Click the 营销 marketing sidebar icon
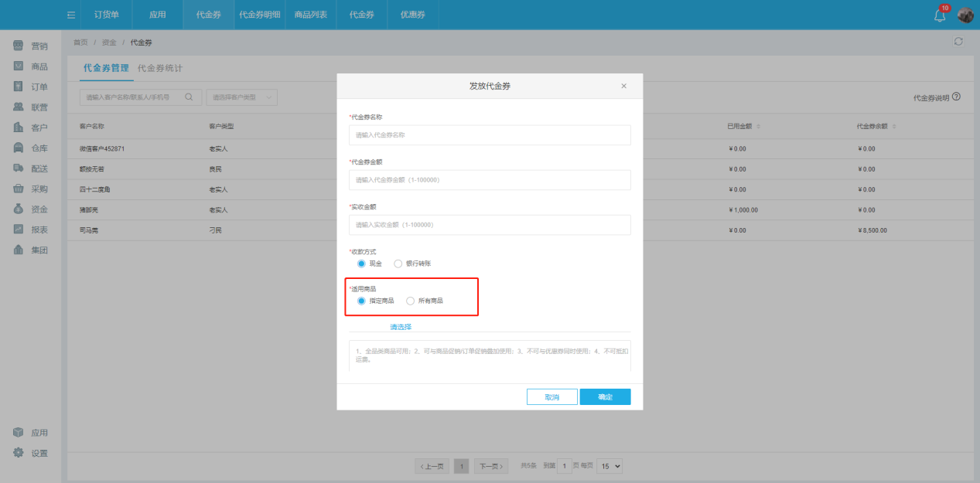 (x=18, y=46)
